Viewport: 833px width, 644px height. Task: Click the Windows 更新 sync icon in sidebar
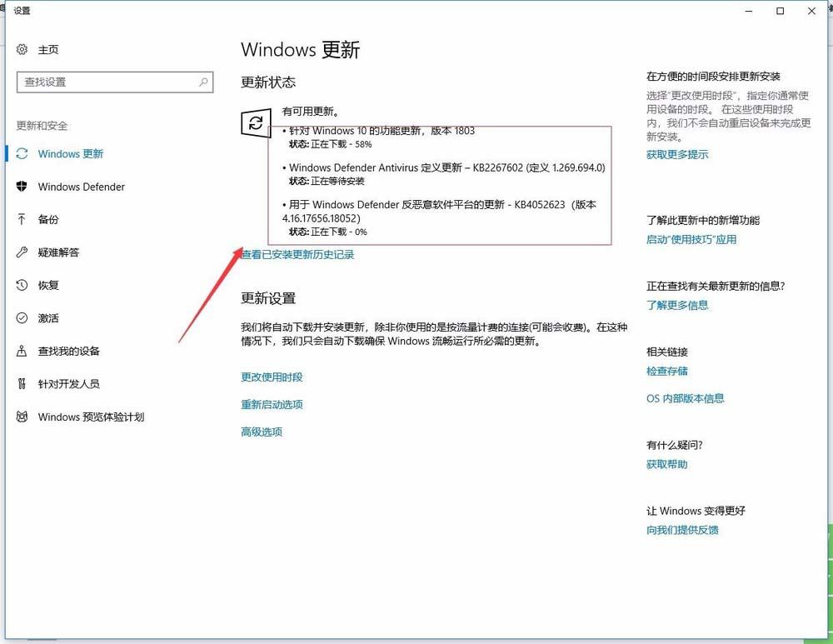click(x=22, y=154)
